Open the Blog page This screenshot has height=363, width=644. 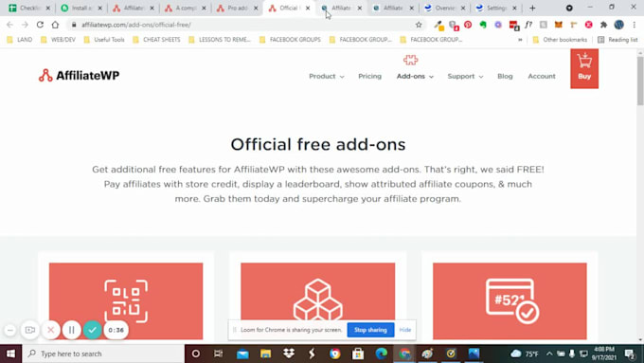point(505,76)
